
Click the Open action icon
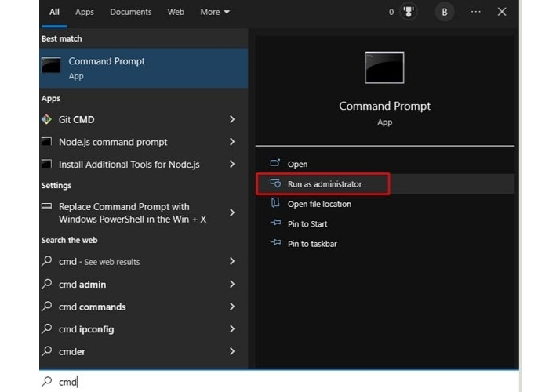tap(275, 163)
